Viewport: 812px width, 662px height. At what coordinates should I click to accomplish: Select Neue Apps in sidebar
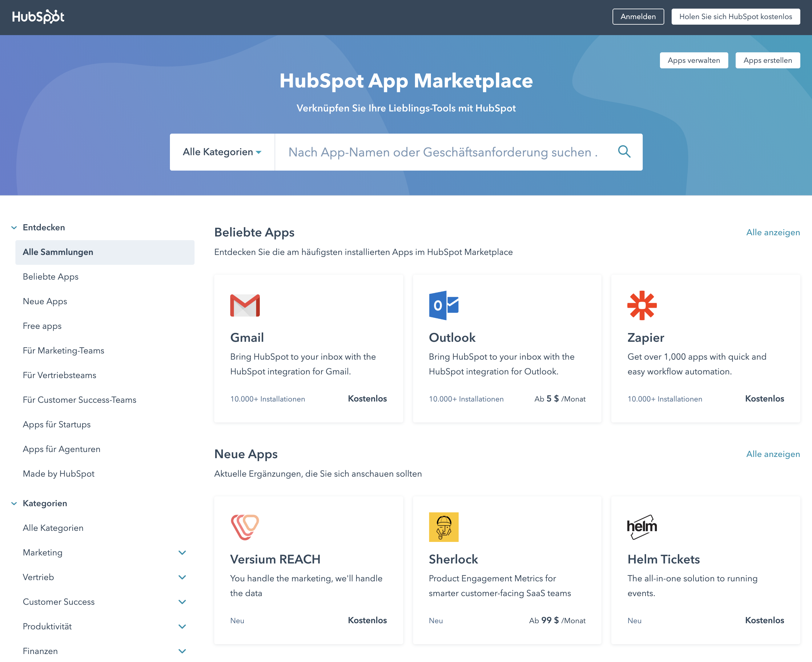pyautogui.click(x=45, y=301)
